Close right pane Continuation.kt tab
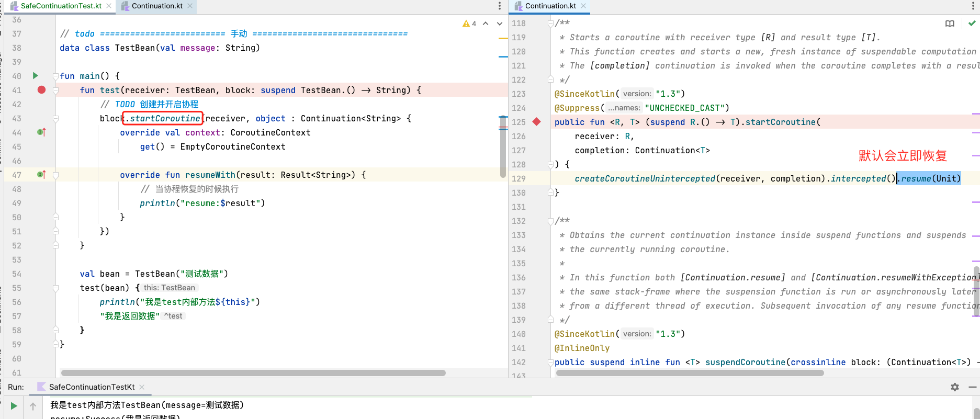This screenshot has height=419, width=980. (583, 6)
